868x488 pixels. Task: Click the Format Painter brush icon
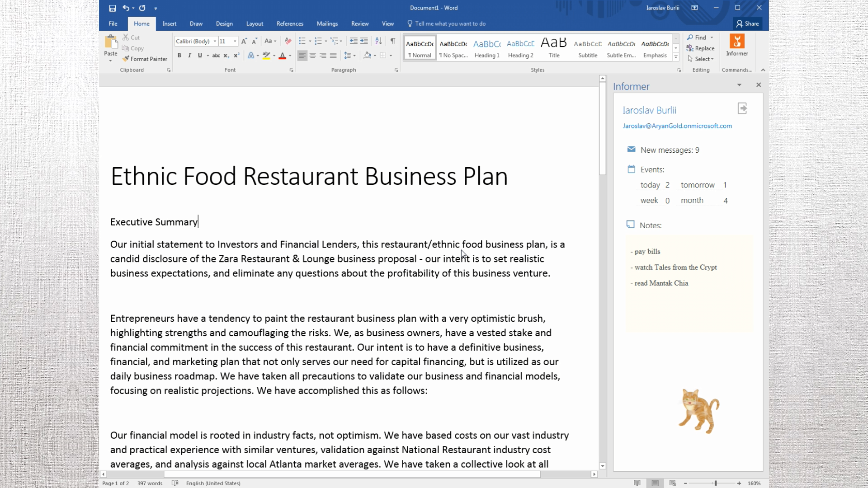(x=126, y=59)
